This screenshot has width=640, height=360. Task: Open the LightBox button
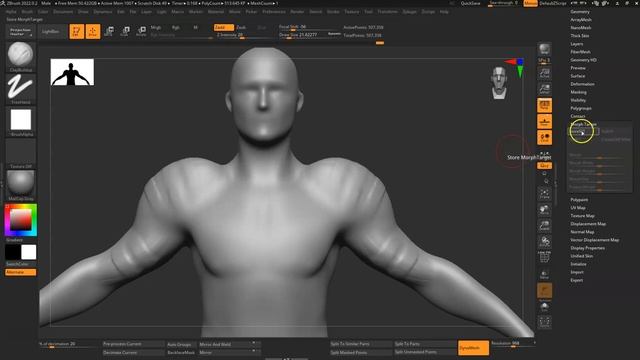click(51, 31)
